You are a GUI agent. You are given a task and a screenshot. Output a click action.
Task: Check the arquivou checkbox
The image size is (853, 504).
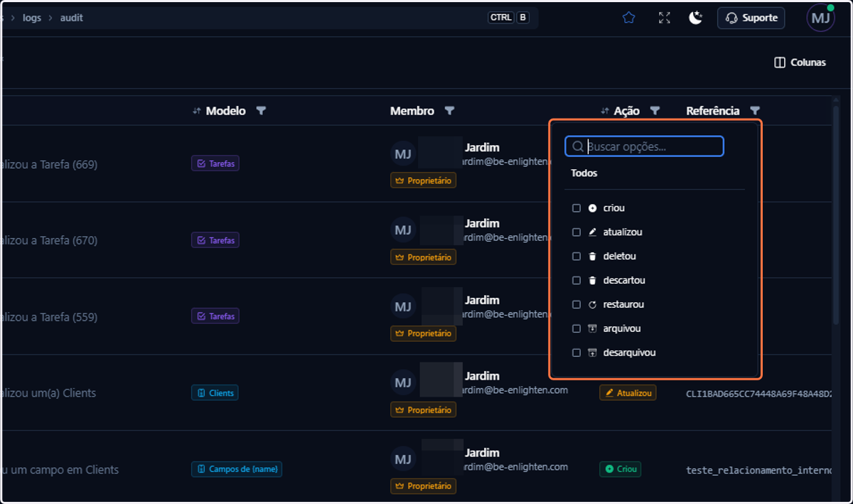click(576, 329)
